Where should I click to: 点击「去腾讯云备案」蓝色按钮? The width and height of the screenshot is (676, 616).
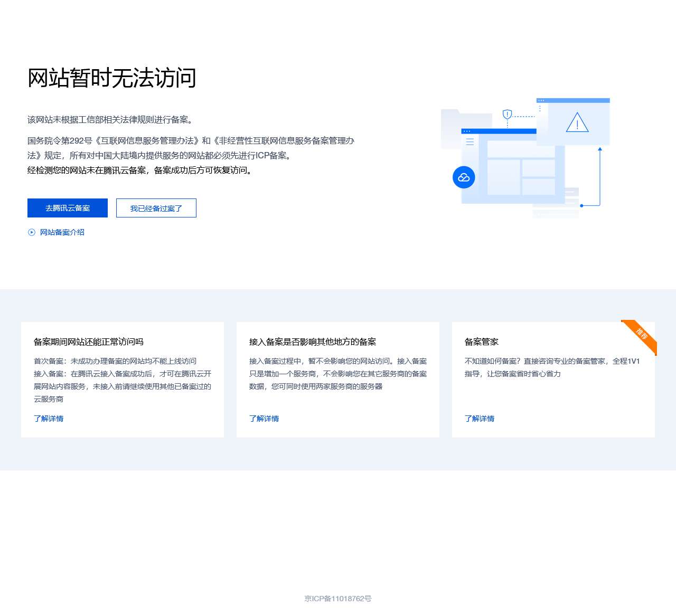point(67,208)
